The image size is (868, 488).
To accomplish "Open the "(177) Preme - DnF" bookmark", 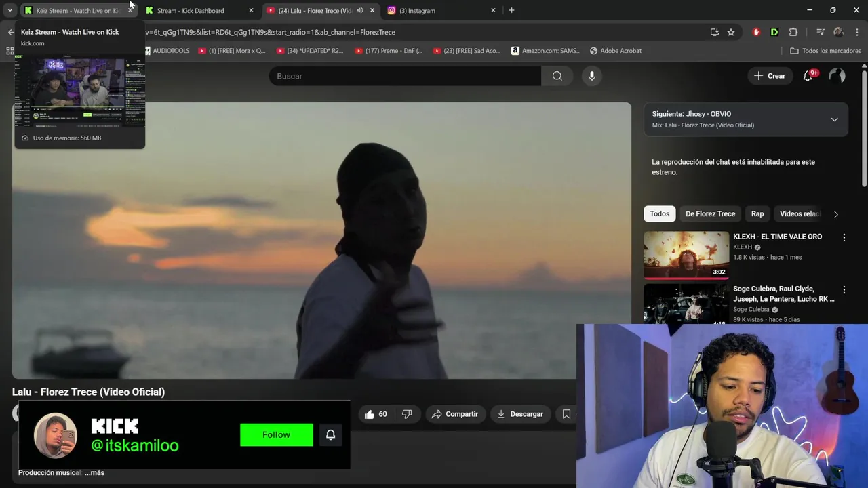I will click(389, 51).
